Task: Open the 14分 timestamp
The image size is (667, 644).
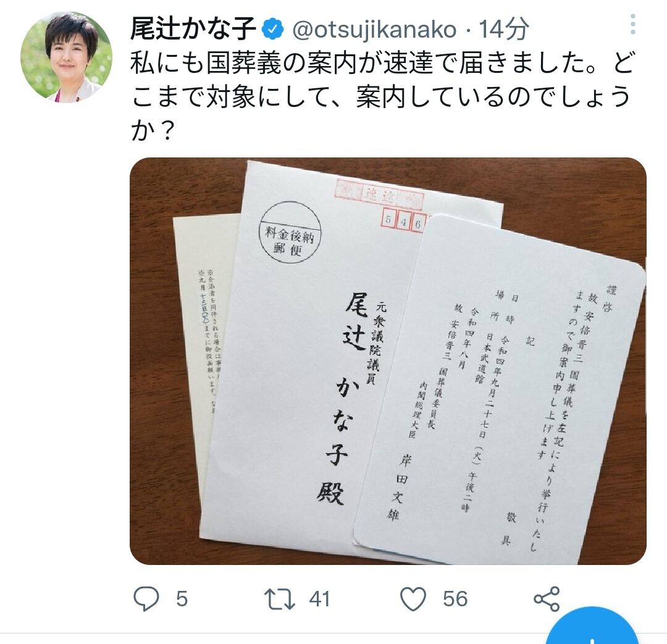Action: click(504, 30)
